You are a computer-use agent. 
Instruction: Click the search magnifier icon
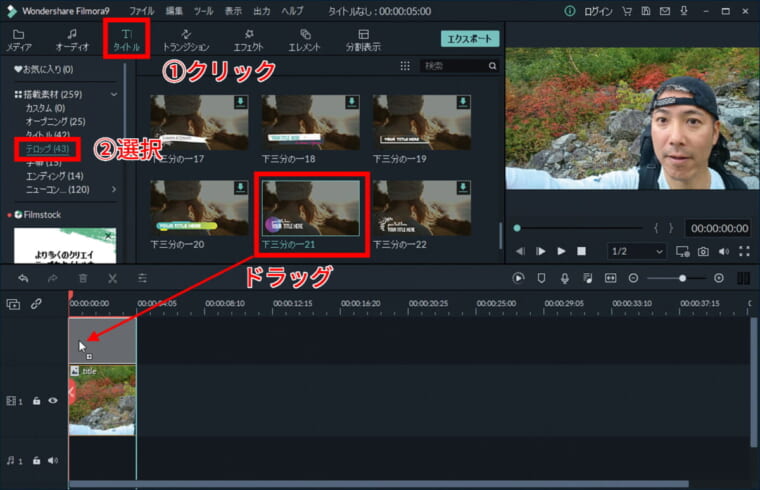[492, 66]
